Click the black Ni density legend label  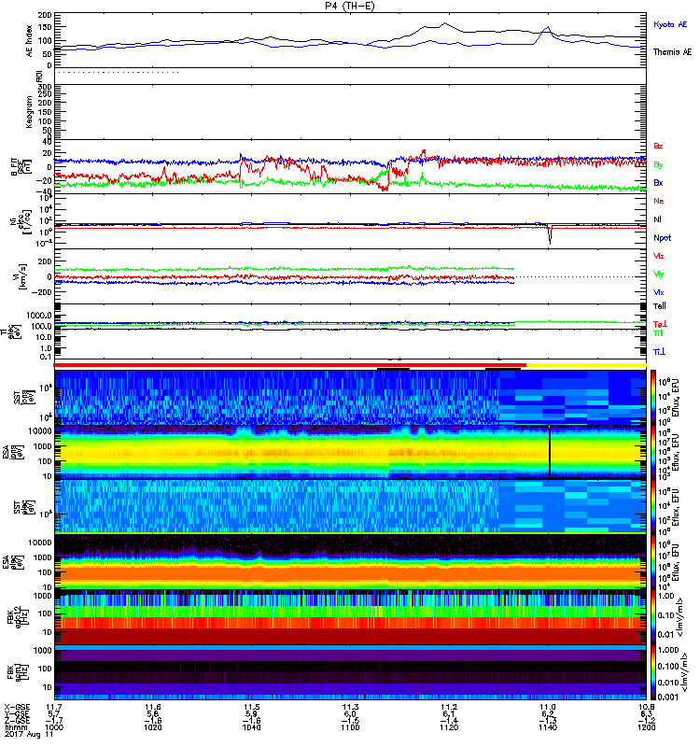[657, 219]
